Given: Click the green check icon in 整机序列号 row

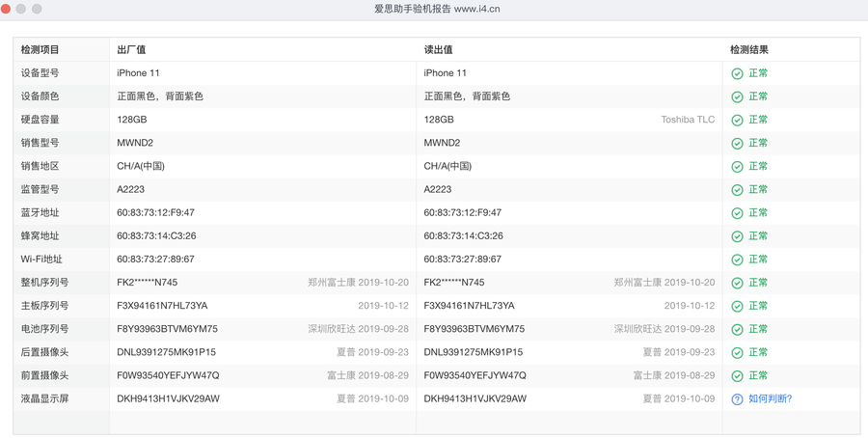Looking at the screenshot, I should tap(737, 283).
